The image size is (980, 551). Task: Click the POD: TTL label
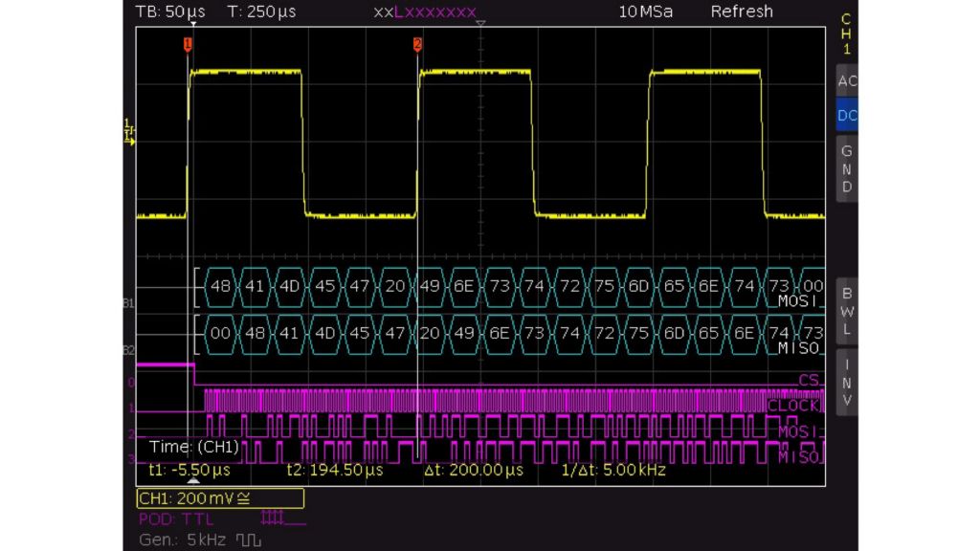pyautogui.click(x=176, y=518)
